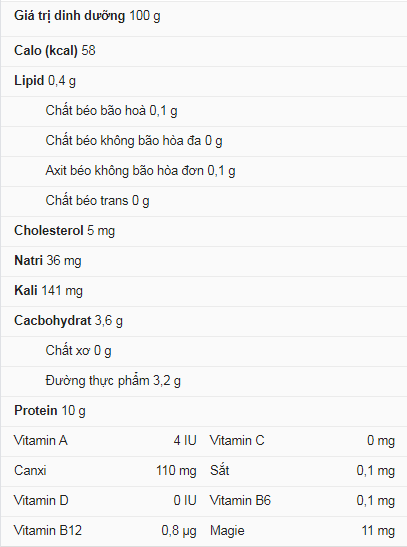Select the Chất béo bão hoà entry
This screenshot has width=407, height=547.
click(204, 111)
